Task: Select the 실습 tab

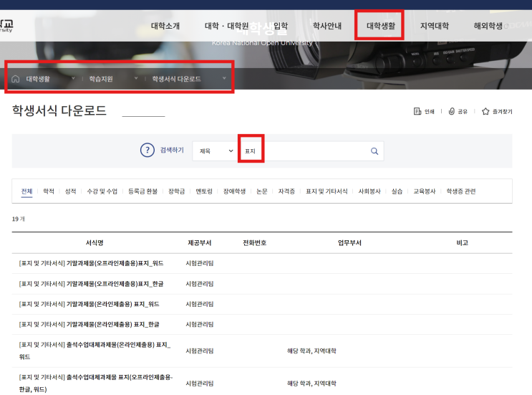Action: point(397,191)
